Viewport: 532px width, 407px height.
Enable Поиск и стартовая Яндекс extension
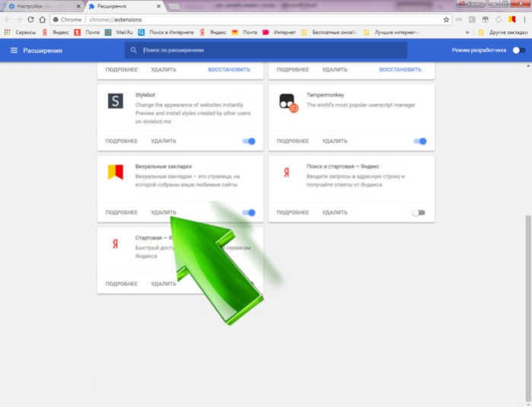point(419,213)
